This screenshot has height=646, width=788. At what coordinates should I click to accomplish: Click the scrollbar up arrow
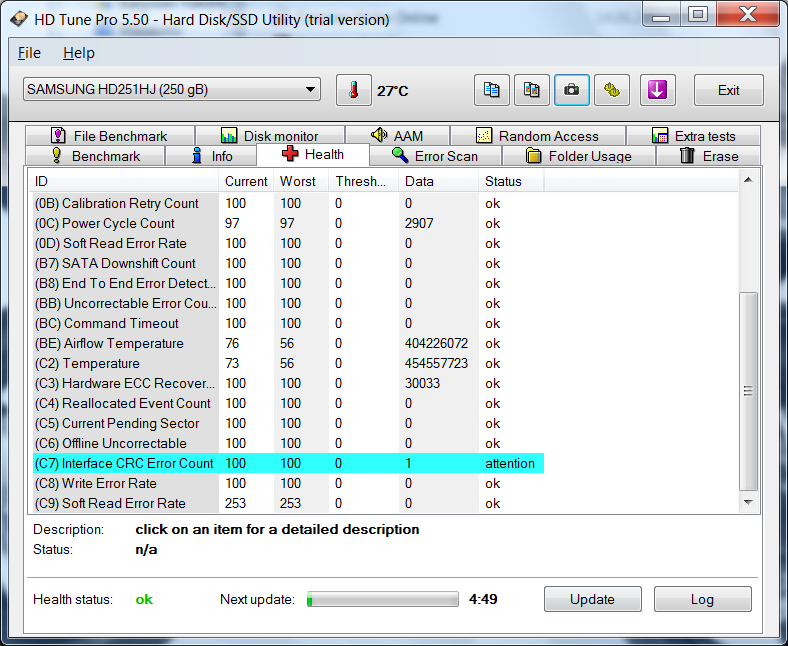click(748, 180)
